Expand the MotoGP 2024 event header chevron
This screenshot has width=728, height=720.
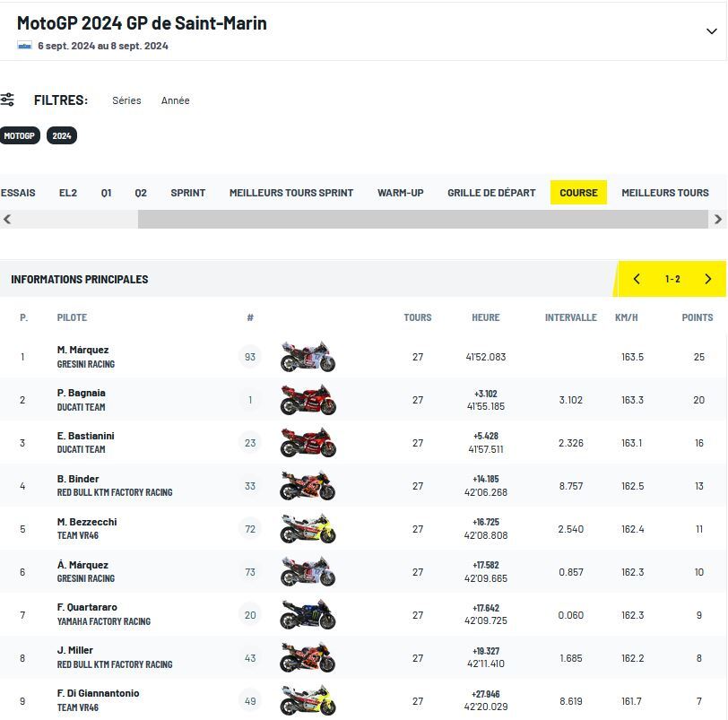711,31
